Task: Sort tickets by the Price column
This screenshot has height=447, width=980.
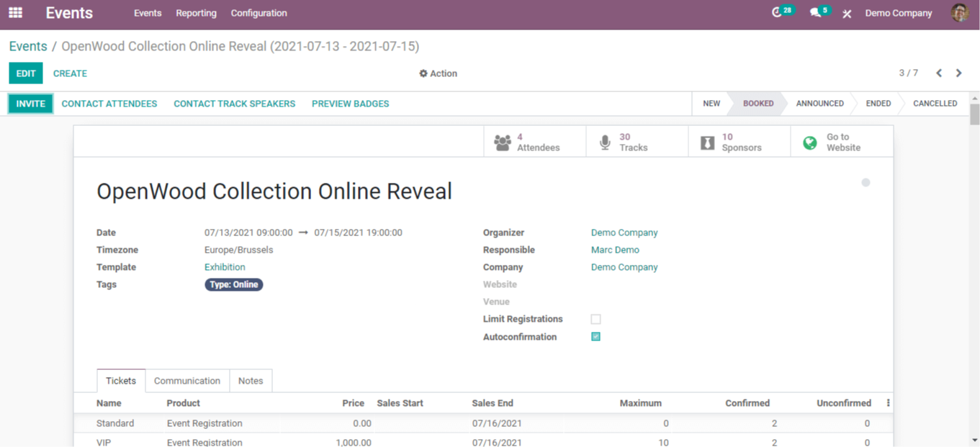Action: click(x=353, y=403)
